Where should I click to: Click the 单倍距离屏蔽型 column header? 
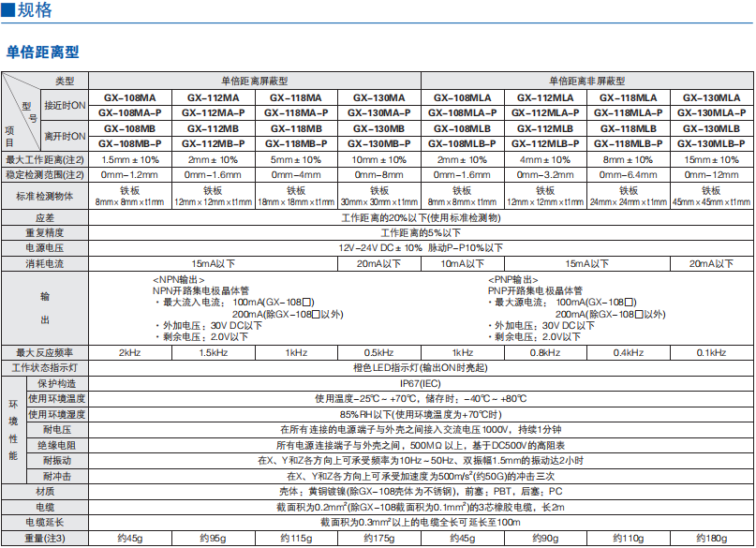(x=255, y=81)
